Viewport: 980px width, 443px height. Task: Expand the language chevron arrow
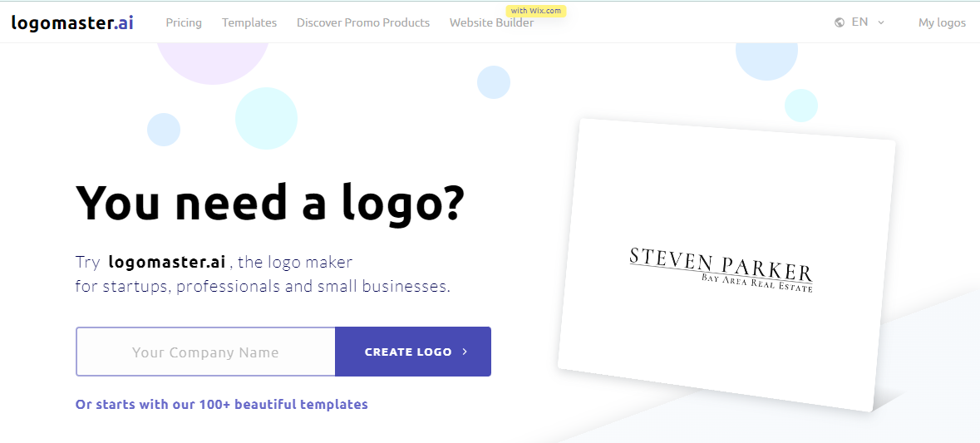point(881,22)
